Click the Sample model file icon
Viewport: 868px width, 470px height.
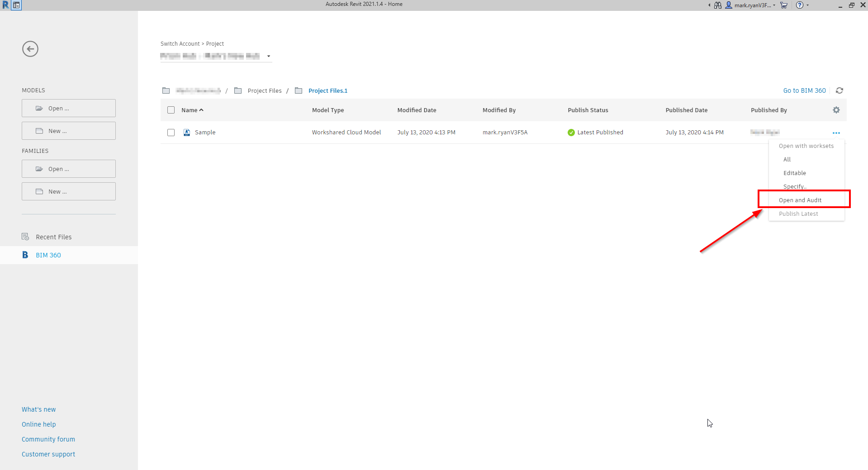(187, 133)
